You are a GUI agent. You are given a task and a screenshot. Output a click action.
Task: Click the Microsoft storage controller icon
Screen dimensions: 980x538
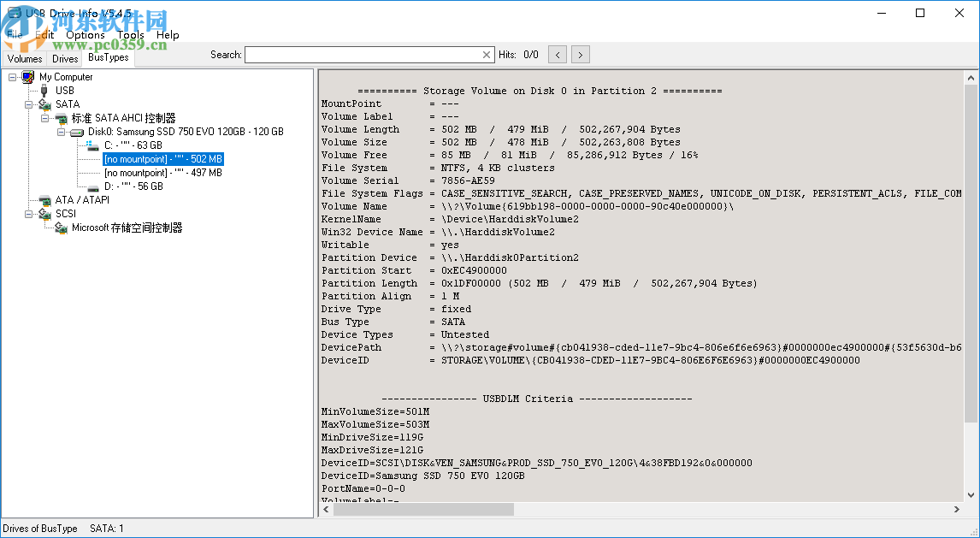point(61,228)
